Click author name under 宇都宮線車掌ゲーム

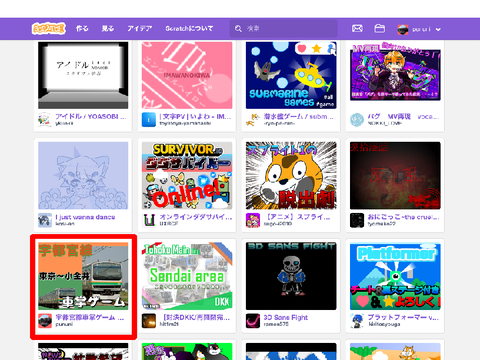tap(64, 324)
